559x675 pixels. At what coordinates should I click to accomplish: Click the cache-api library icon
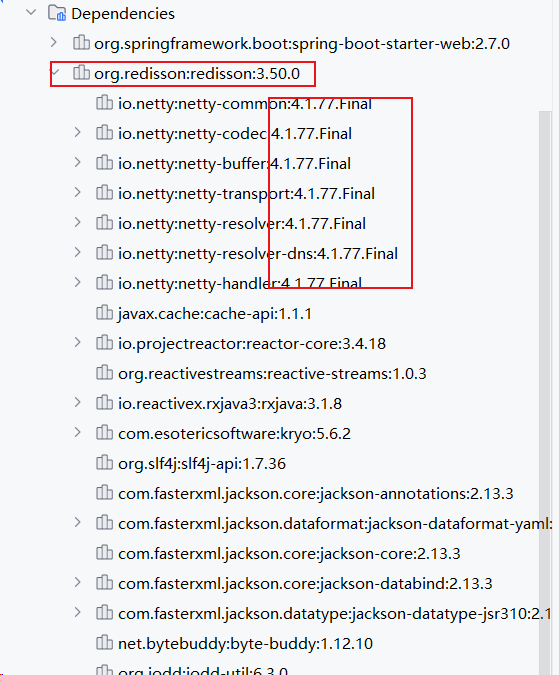pyautogui.click(x=104, y=313)
